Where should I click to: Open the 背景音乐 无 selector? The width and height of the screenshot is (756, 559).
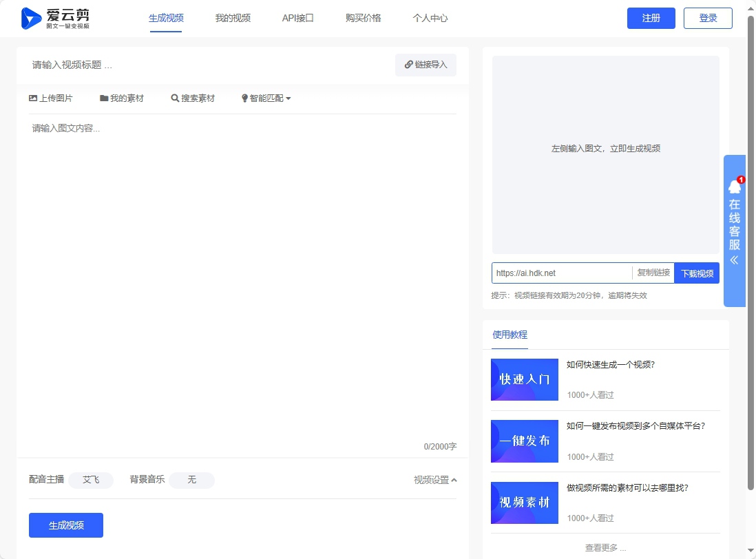point(191,480)
